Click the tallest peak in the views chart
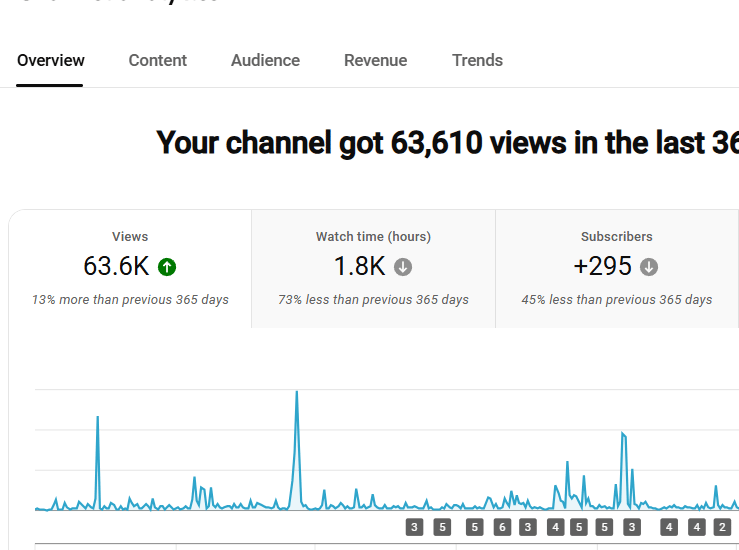Image resolution: width=739 pixels, height=550 pixels. [x=296, y=392]
